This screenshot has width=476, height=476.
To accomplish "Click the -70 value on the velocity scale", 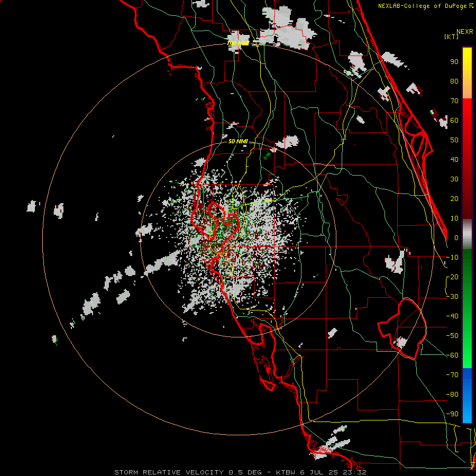I will (452, 375).
